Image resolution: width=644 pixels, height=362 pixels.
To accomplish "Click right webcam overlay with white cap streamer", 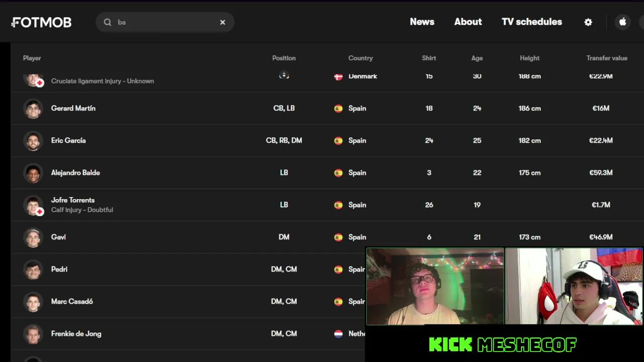I will 574,286.
